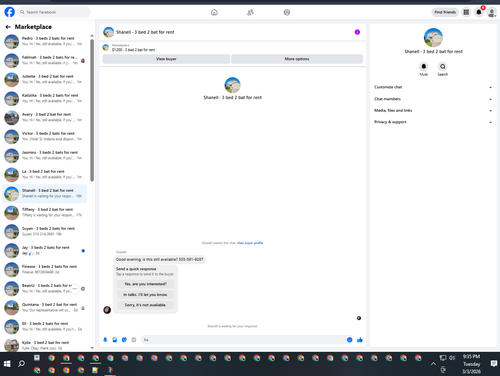Choose a sticker from the composer
Screen dimensions: 500x376
pos(124,340)
